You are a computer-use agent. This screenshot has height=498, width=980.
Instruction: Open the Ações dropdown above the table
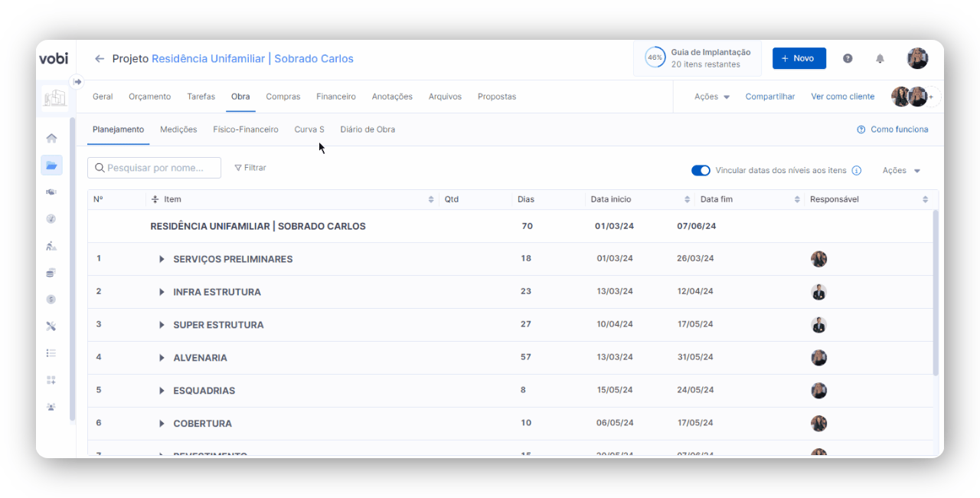coord(901,171)
